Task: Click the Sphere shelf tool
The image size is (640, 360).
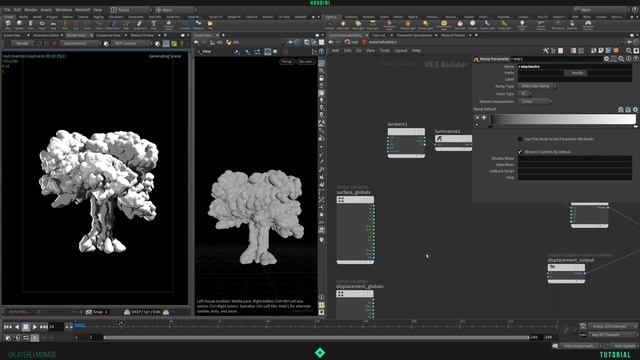Action: pos(19,25)
